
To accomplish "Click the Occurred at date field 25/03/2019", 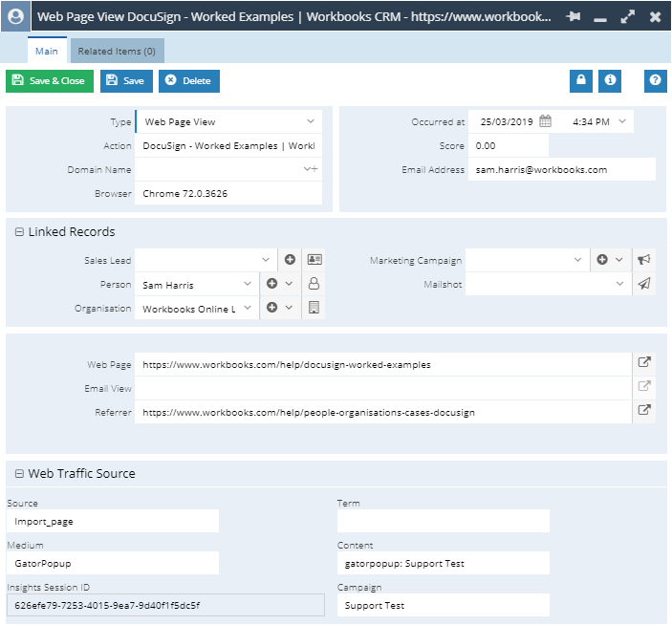I will point(507,121).
